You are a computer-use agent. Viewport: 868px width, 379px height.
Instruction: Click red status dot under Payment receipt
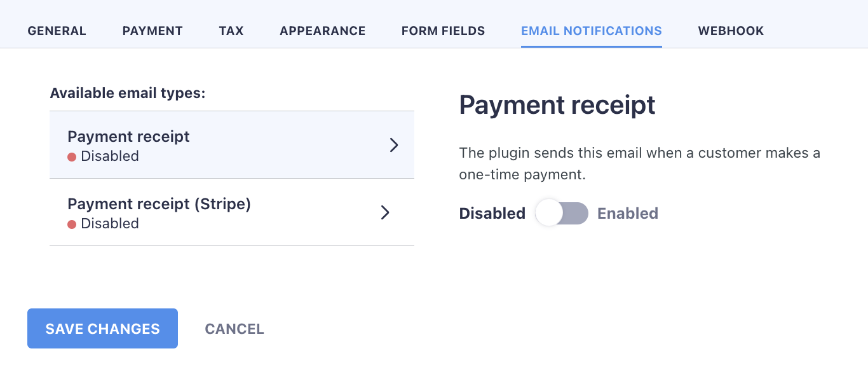(72, 156)
